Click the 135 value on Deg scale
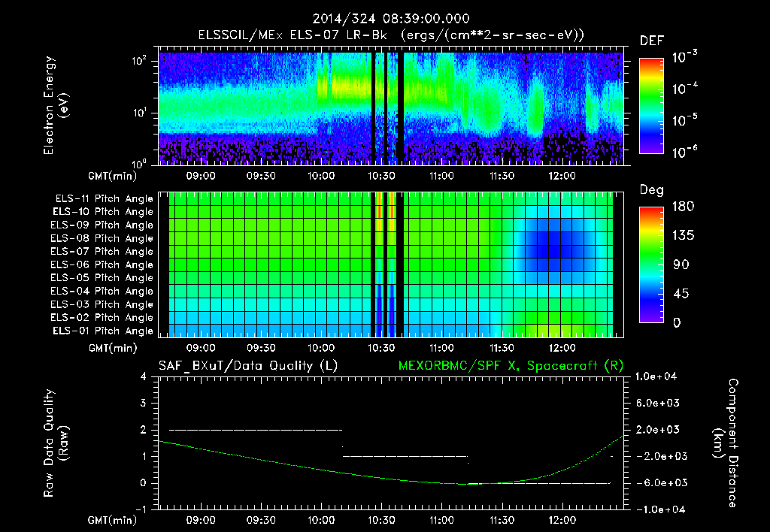Viewport: 770px width, 532px height. tap(683, 236)
